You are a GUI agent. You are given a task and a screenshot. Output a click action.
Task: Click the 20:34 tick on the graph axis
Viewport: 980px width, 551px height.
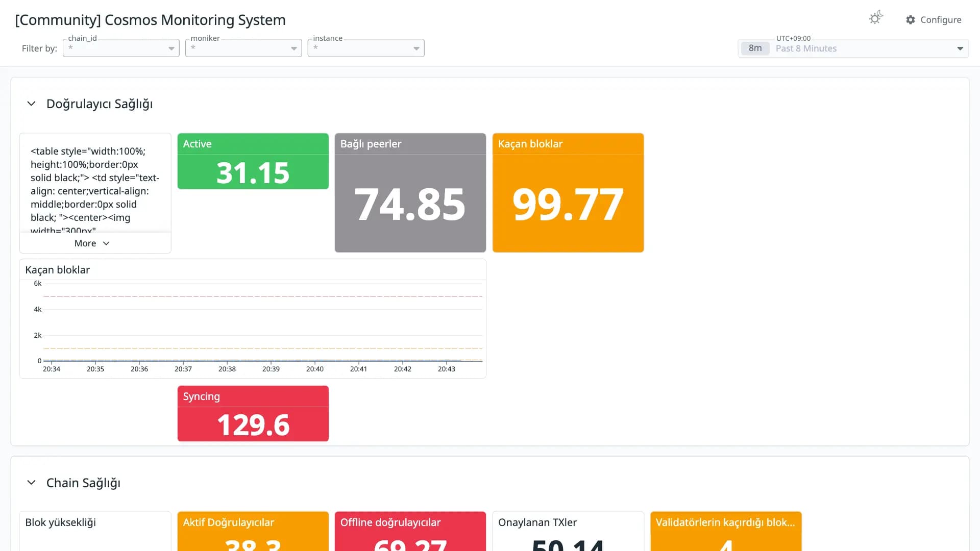[x=52, y=369]
